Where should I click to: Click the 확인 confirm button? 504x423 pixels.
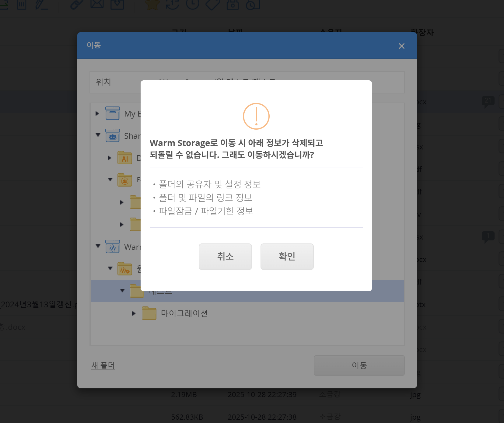pyautogui.click(x=287, y=256)
